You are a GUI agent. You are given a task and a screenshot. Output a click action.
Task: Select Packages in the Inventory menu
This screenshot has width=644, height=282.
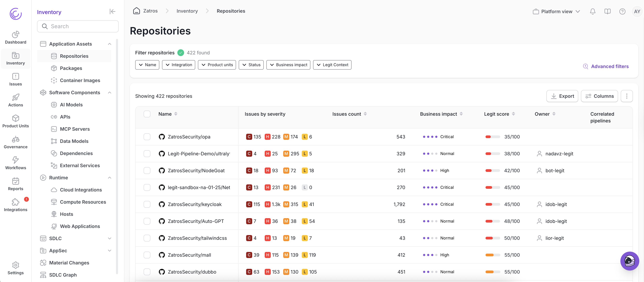(x=71, y=68)
